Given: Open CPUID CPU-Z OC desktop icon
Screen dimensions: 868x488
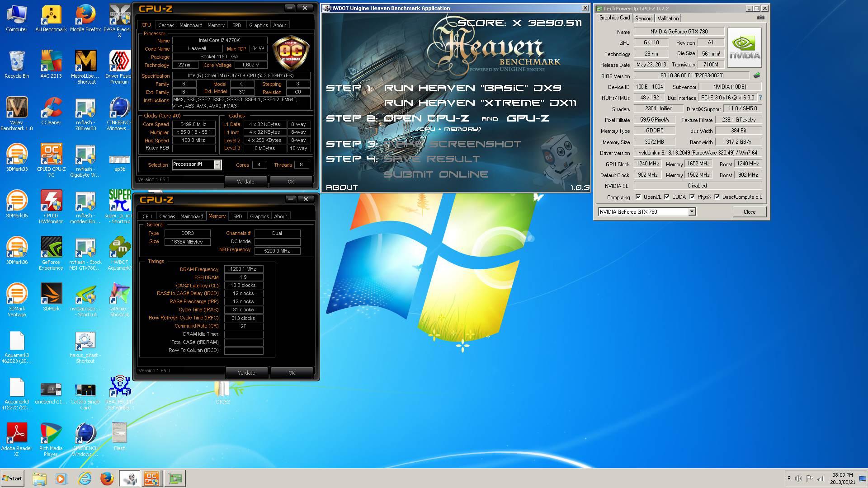Looking at the screenshot, I should tap(51, 160).
